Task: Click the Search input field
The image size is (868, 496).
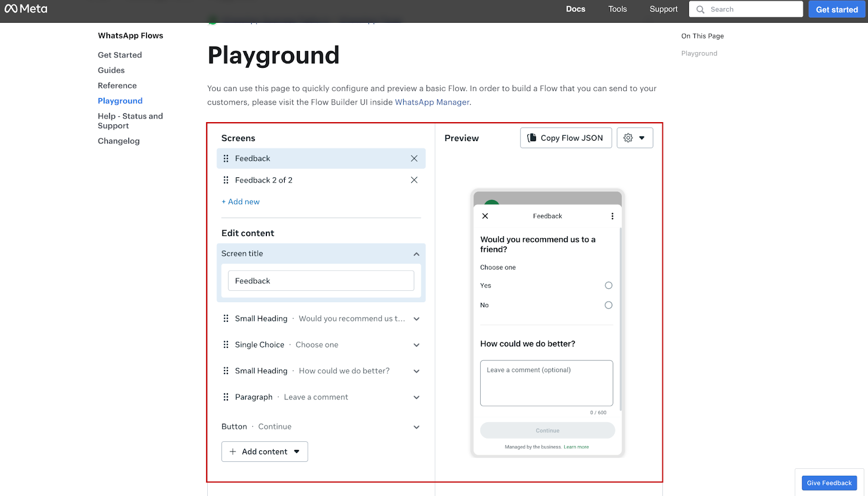Action: (x=746, y=9)
